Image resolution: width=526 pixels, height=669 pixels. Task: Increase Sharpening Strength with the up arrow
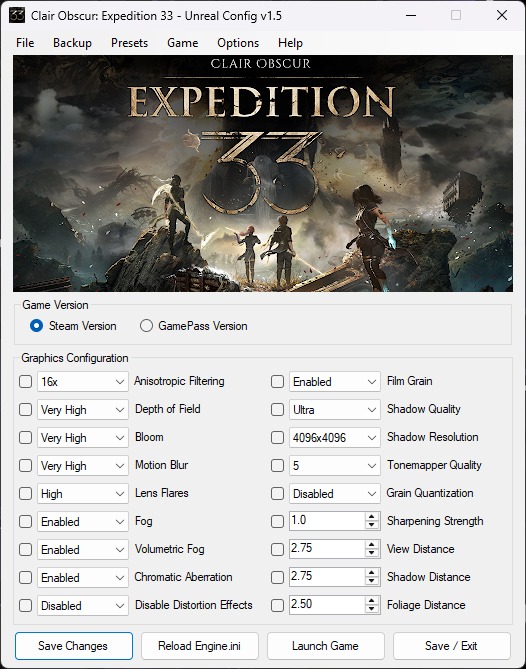[372, 516]
